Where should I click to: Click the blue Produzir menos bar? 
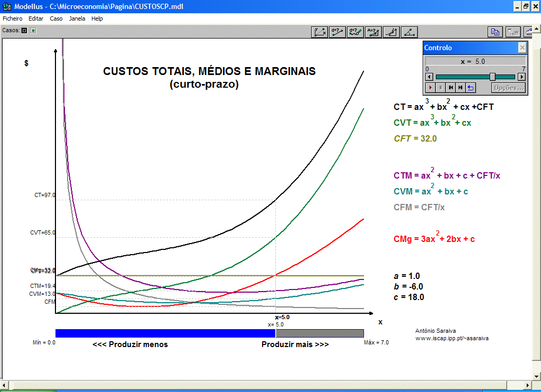[165, 333]
